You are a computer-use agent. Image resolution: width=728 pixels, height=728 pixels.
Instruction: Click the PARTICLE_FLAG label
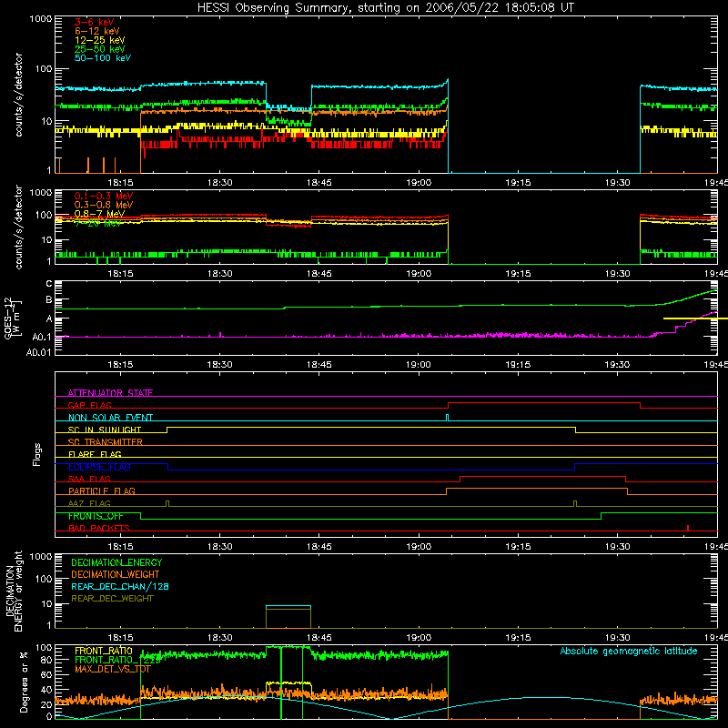[102, 490]
